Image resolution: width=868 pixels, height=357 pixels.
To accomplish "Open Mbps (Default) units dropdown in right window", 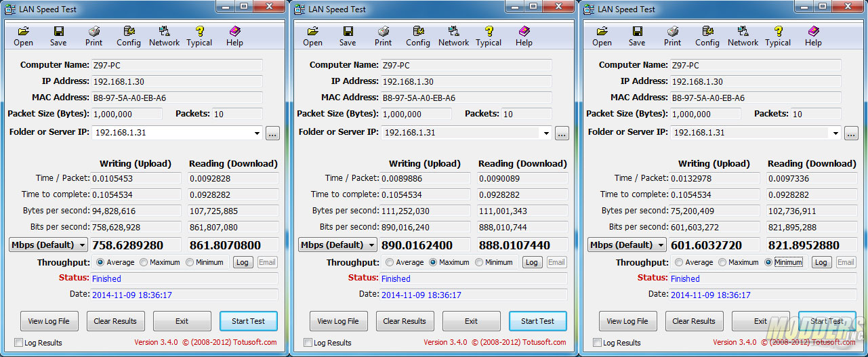I will pos(627,245).
